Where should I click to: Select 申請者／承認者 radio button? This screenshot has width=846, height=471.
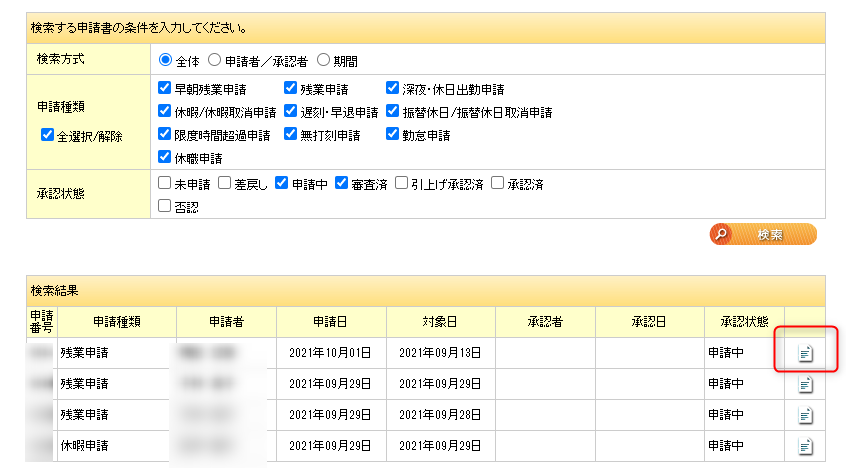tap(215, 59)
